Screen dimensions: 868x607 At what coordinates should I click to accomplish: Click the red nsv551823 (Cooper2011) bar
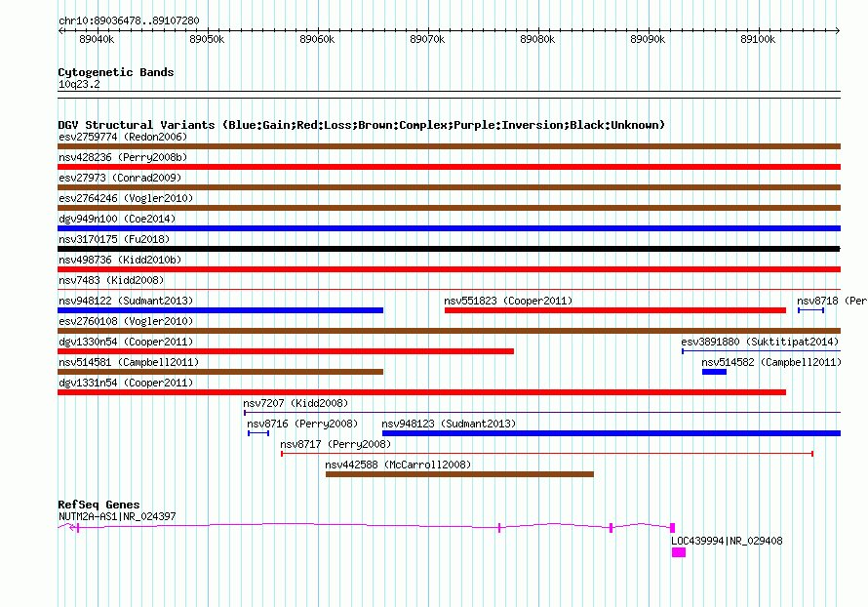(615, 310)
